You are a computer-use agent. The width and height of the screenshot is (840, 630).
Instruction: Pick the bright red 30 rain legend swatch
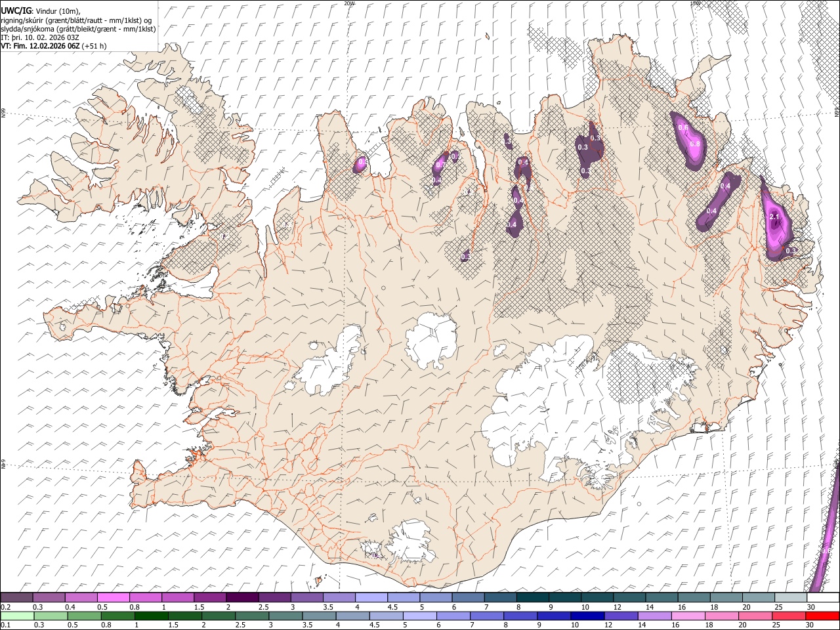tap(822, 616)
